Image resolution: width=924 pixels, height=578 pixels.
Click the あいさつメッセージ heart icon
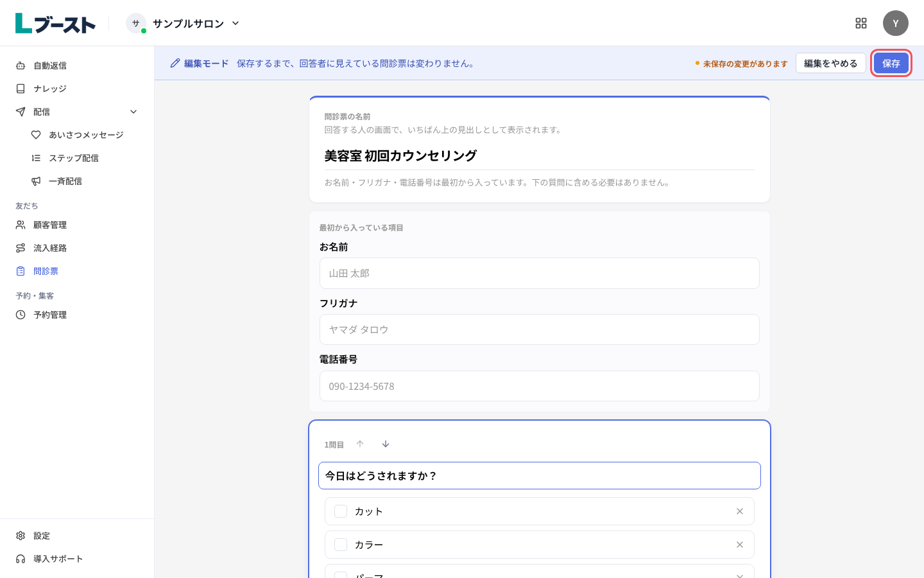pyautogui.click(x=36, y=135)
